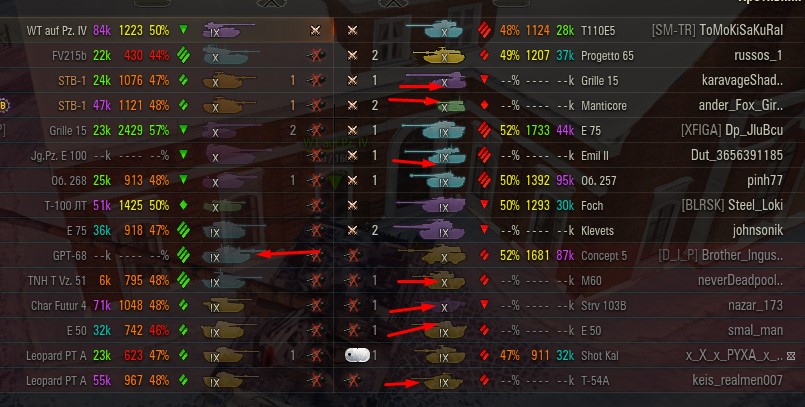Select player name ToMoKiSaKuRal
Image resolution: width=805 pixels, height=407 pixels.
coord(741,30)
